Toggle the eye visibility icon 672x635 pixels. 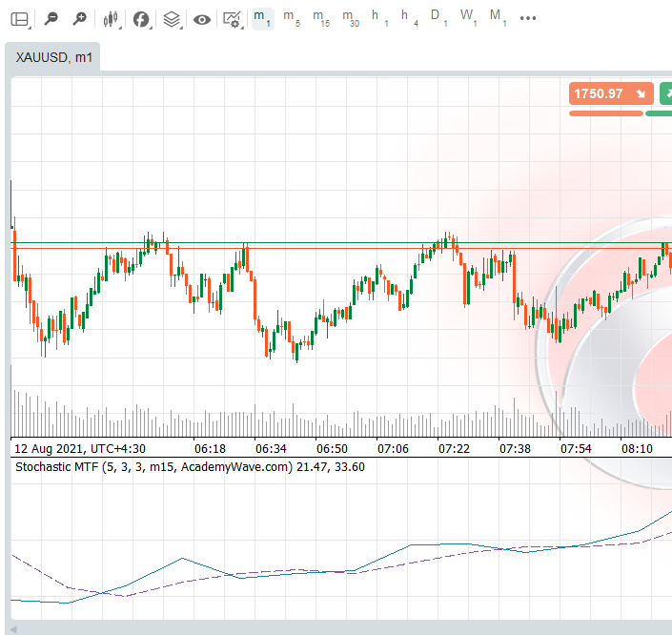[x=202, y=20]
